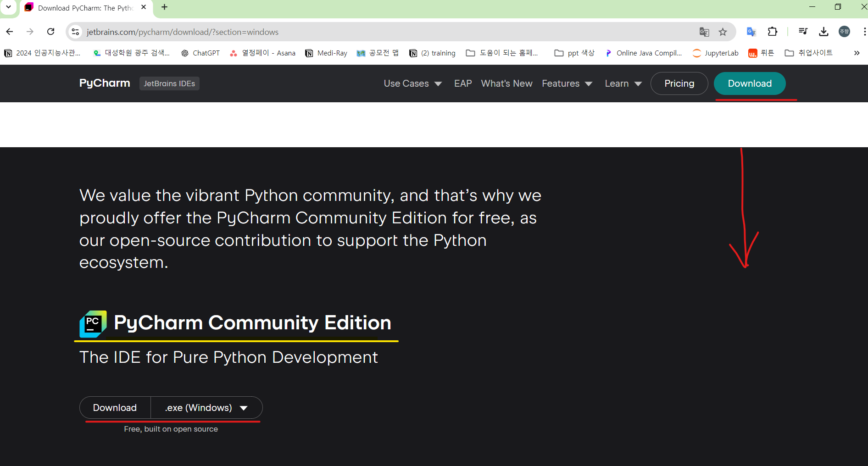The image size is (868, 466).
Task: Select the Download PyCharm browser tab
Action: click(x=85, y=8)
